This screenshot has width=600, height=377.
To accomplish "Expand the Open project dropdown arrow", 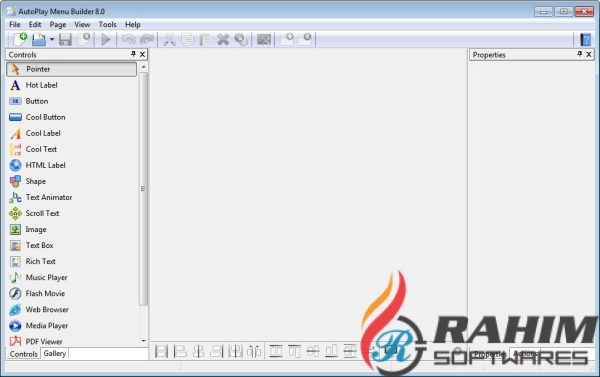I will 52,39.
